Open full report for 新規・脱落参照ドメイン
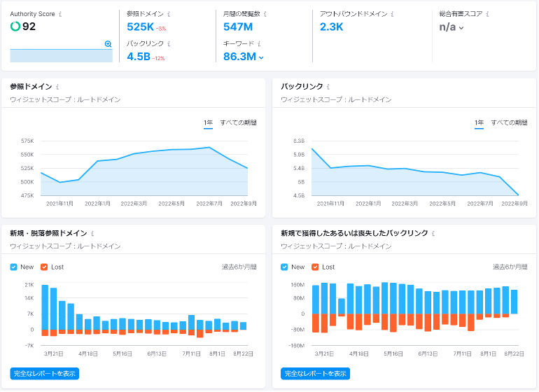The height and width of the screenshot is (392, 539). [x=45, y=374]
